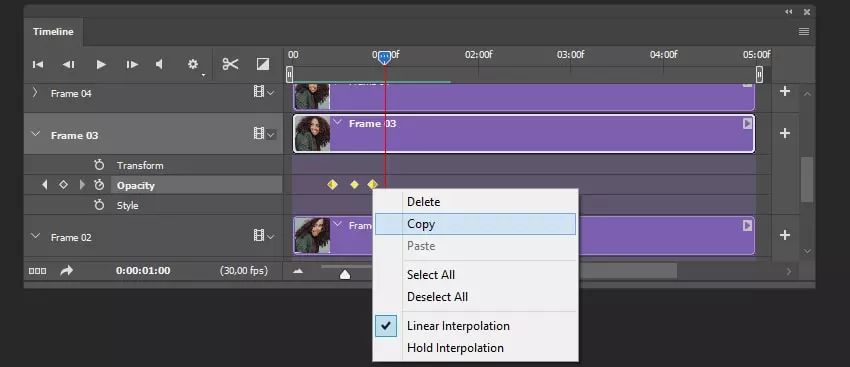Add media to Frame 03 track with plus
This screenshot has width=850, height=367.
coord(785,133)
